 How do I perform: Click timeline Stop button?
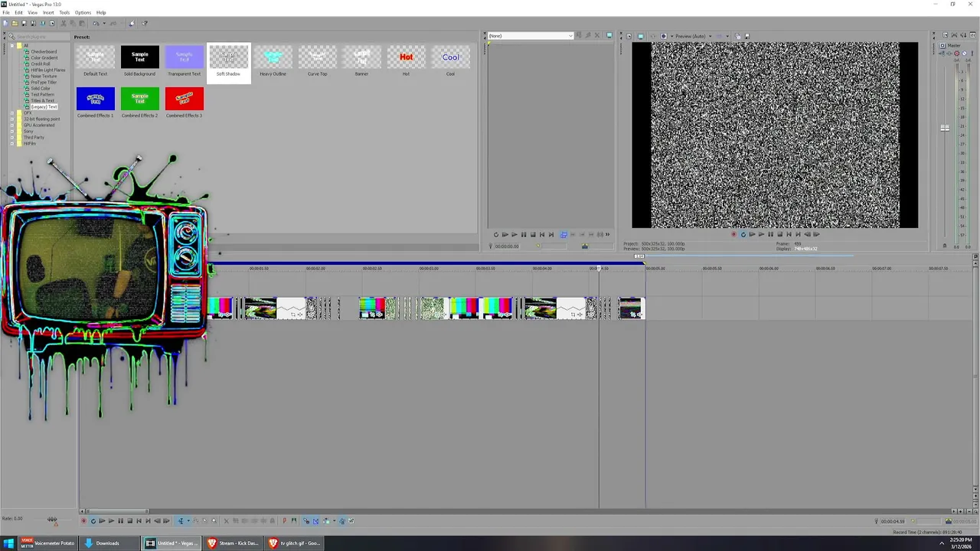click(129, 521)
